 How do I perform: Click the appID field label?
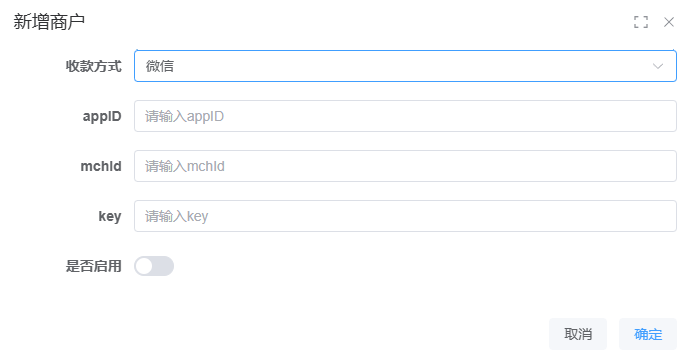[x=102, y=117]
